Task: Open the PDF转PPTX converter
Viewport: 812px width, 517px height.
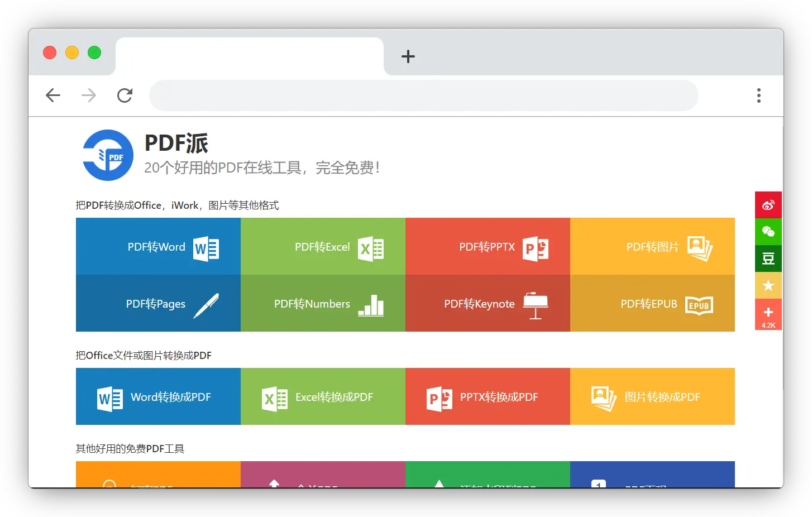Action: (488, 246)
